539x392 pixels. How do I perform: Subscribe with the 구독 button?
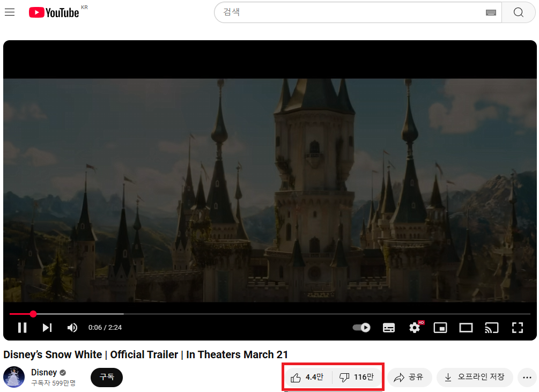pyautogui.click(x=107, y=377)
